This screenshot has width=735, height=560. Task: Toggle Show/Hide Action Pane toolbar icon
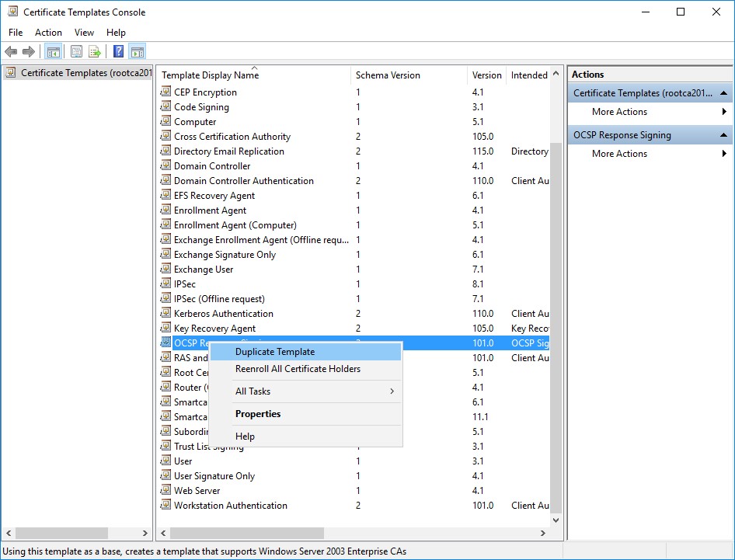coord(138,51)
